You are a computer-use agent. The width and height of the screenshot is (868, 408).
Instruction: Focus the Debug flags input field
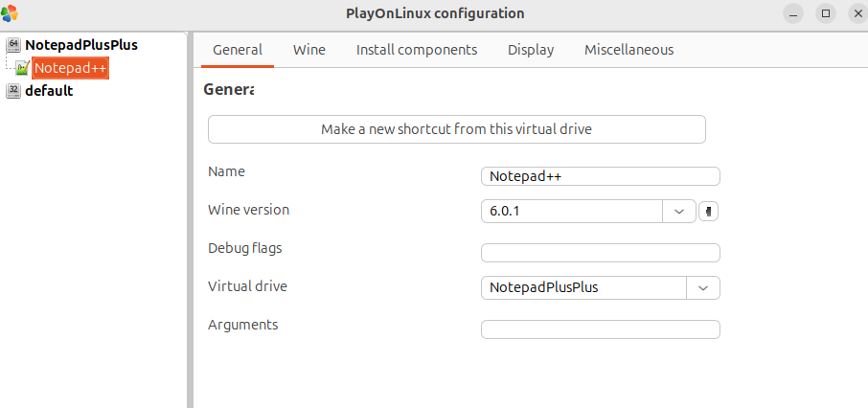601,253
